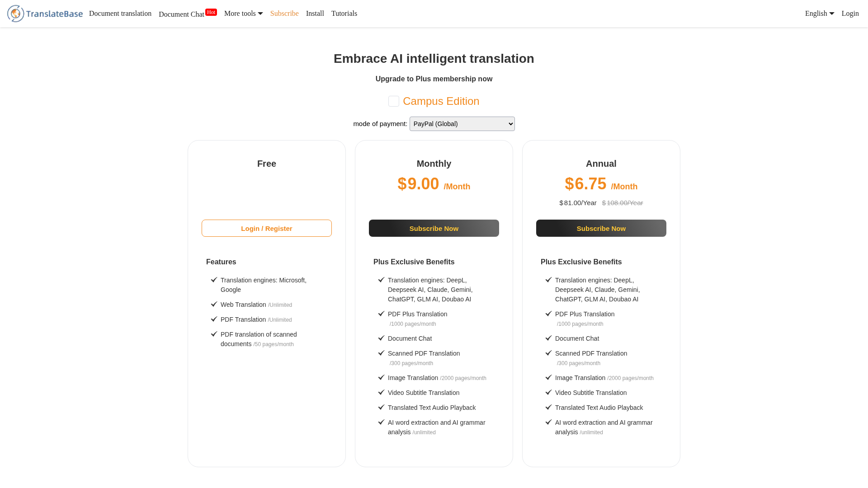Click the TranslateBase logo icon
This screenshot has height=488, width=868.
coord(16,14)
